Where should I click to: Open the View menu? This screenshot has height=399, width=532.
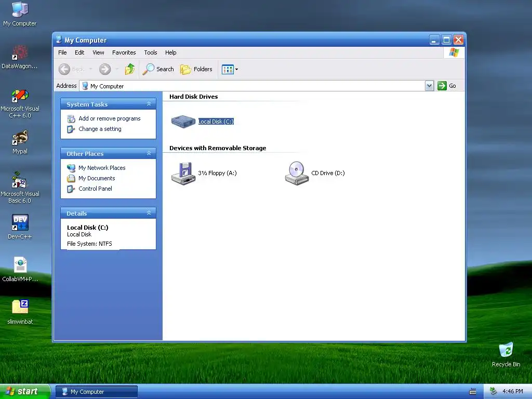(x=98, y=52)
